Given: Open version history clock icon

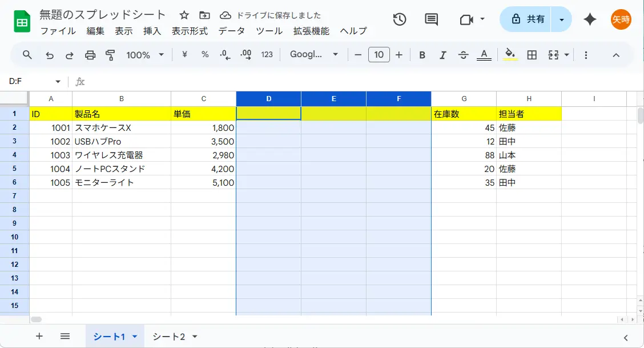Looking at the screenshot, I should 400,19.
